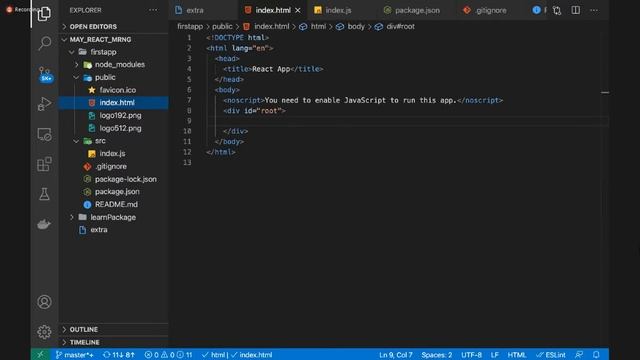Image resolution: width=640 pixels, height=360 pixels.
Task: Click line number 7 in gutter
Action: coord(189,100)
